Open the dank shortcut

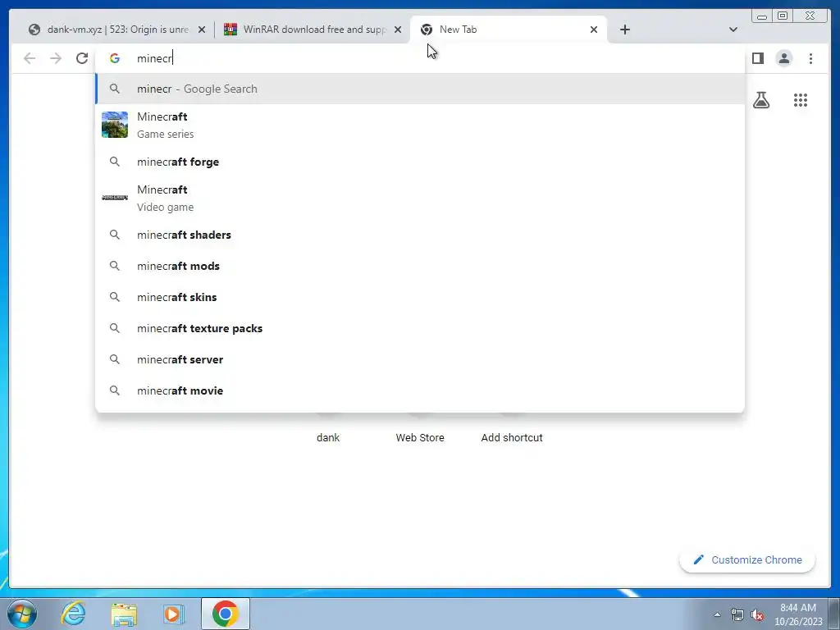pos(328,438)
